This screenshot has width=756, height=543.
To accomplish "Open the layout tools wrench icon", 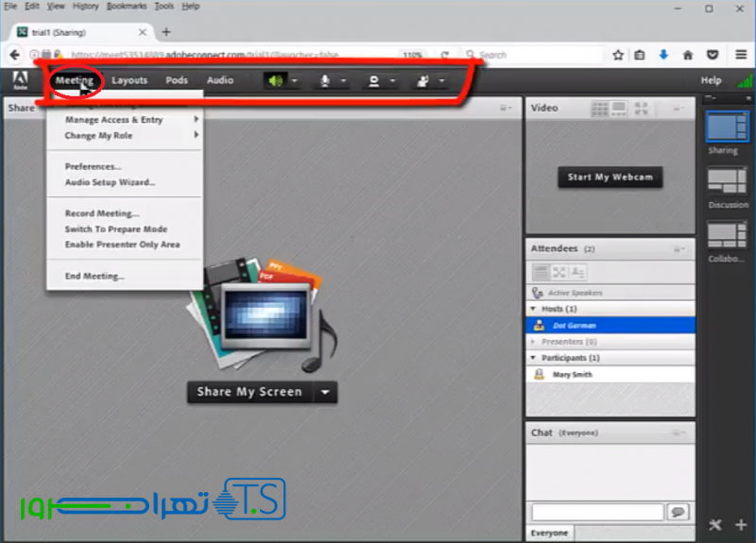I will tap(715, 525).
